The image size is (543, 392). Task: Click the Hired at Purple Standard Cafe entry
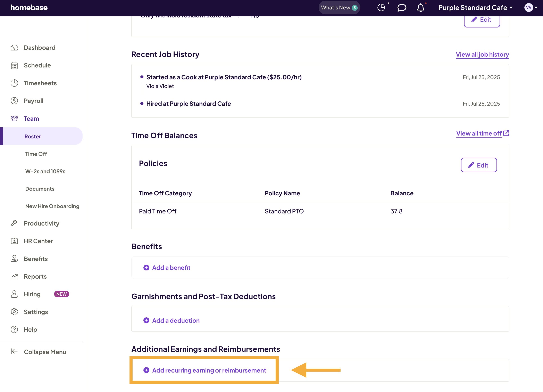point(189,104)
